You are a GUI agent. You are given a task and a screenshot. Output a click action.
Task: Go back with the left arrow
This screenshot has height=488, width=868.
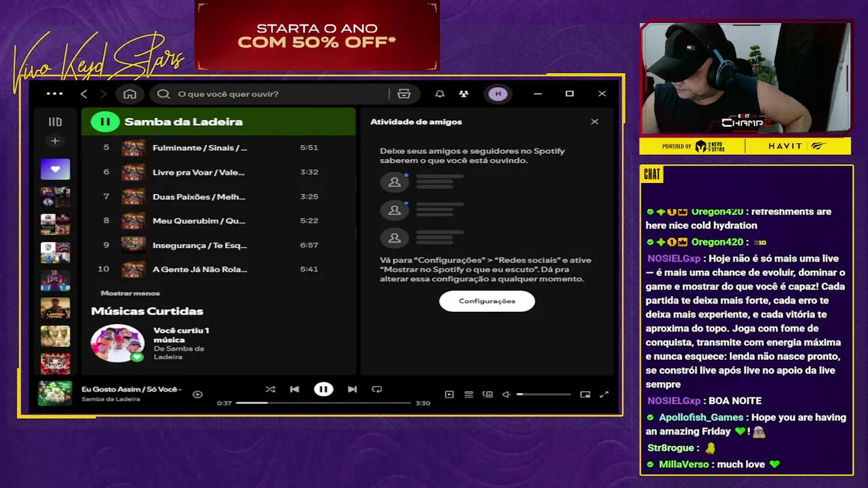tap(84, 94)
